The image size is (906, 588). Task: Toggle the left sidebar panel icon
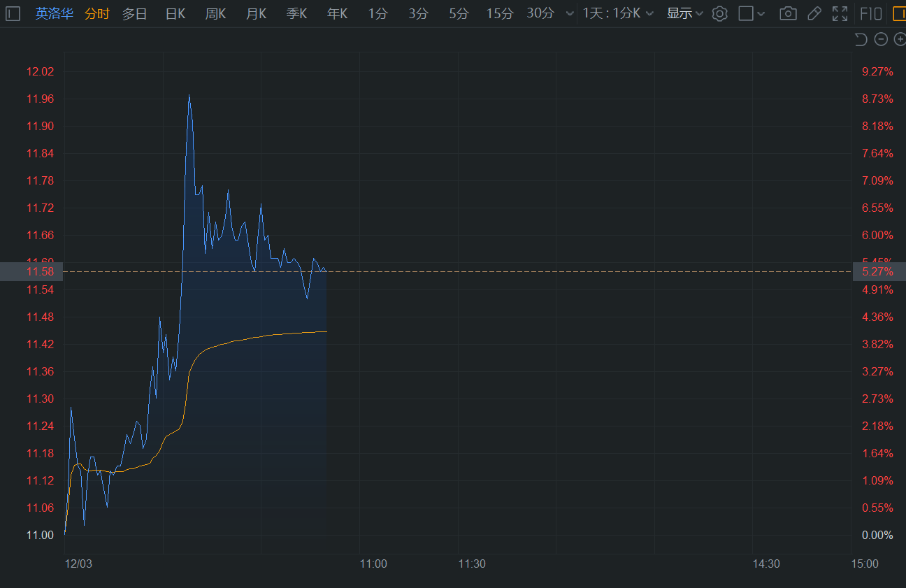click(x=13, y=13)
